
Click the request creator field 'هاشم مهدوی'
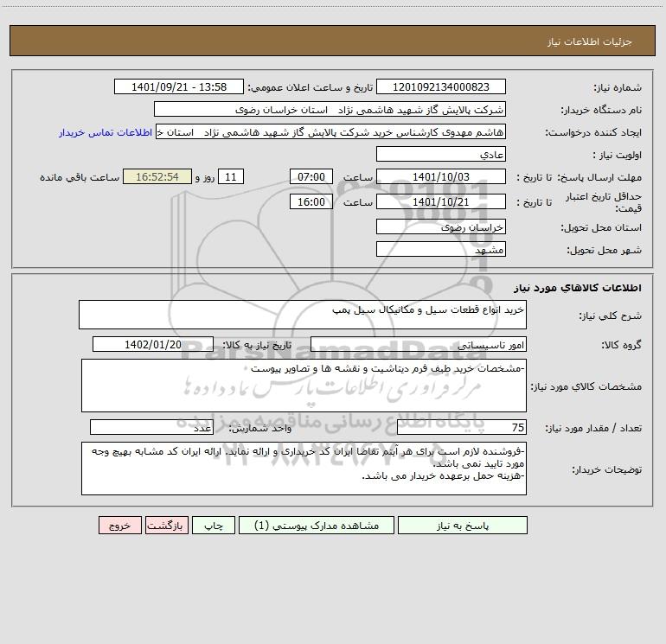[x=331, y=131]
